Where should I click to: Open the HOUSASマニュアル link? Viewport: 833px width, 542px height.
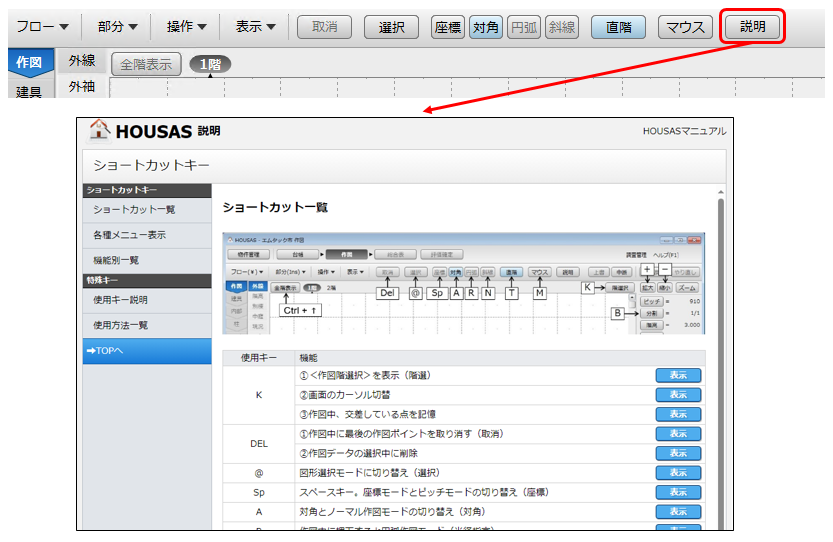tap(684, 131)
